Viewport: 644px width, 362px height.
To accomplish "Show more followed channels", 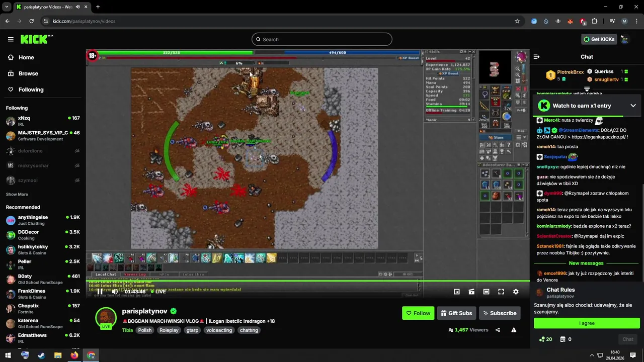I will [17, 194].
